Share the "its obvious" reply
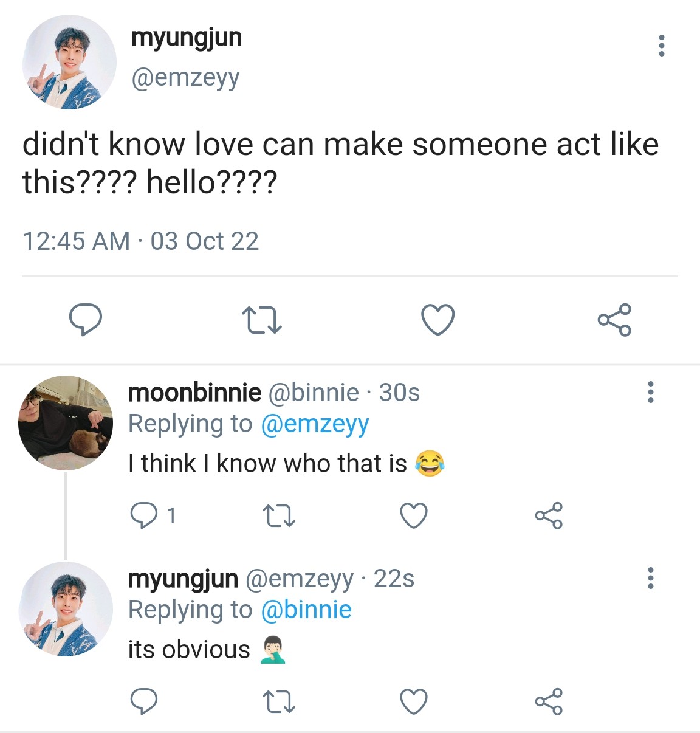Viewport: 700px width, 733px height. click(549, 701)
